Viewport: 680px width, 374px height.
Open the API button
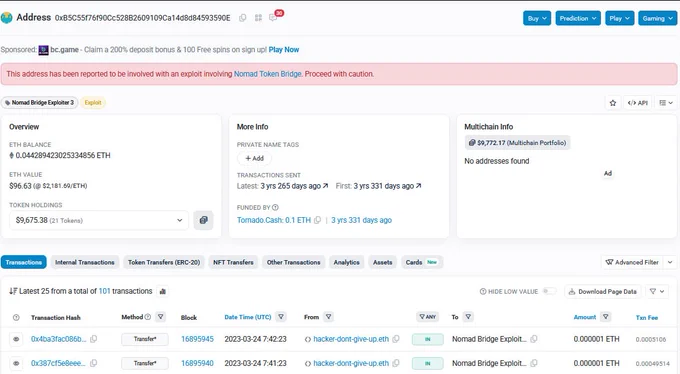click(x=638, y=103)
